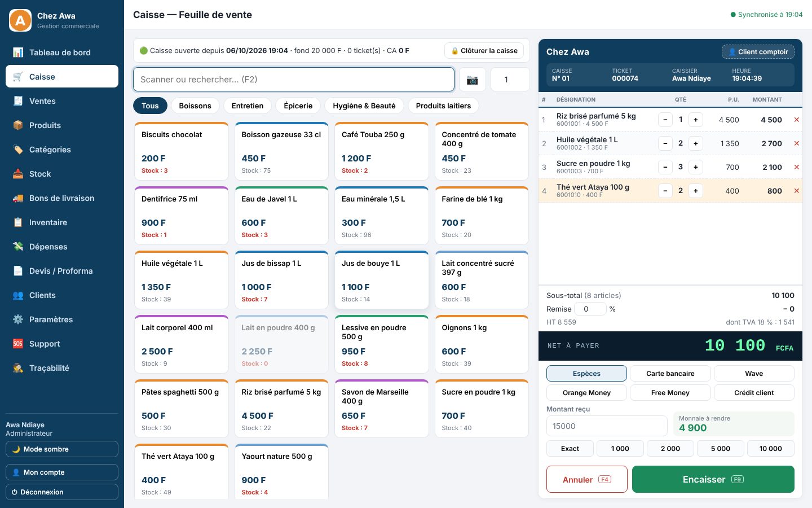This screenshot has height=508, width=812.
Task: Select Crédit client payment
Action: coord(754,393)
